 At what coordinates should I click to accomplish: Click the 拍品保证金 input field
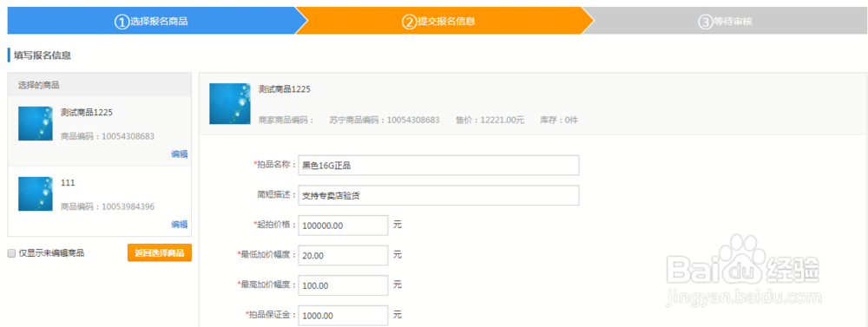[343, 316]
